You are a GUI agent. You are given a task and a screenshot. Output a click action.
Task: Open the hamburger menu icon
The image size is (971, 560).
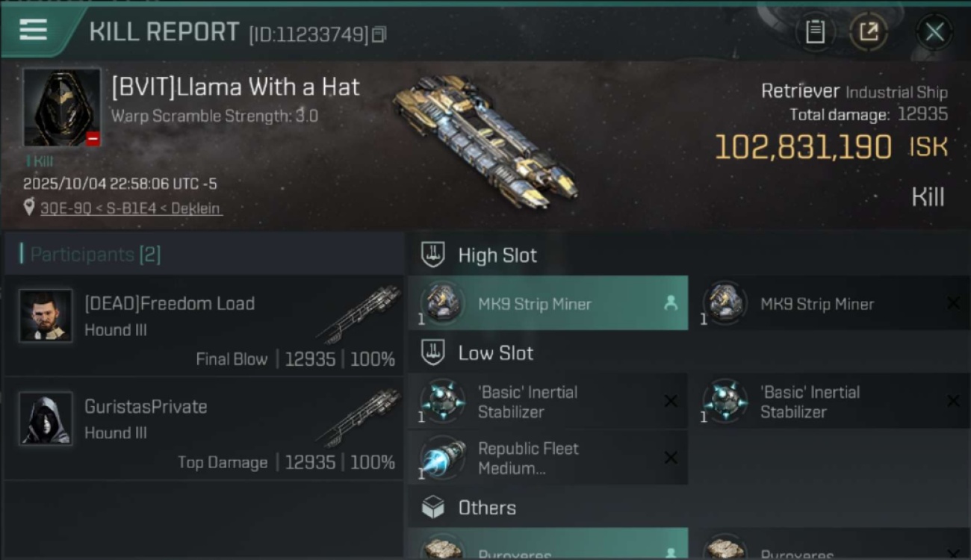tap(34, 30)
